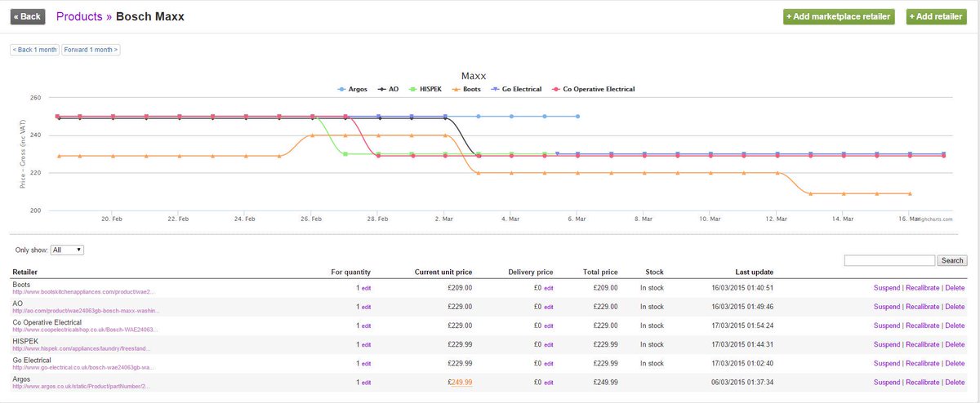Edit quantity for Boots row
Image resolution: width=980 pixels, height=403 pixels.
(x=366, y=288)
